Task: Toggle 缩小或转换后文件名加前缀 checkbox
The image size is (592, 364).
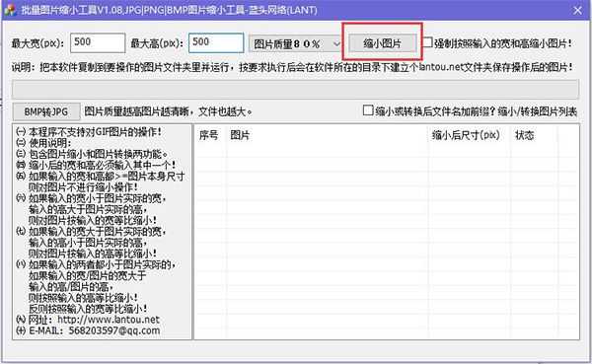Action: (368, 110)
